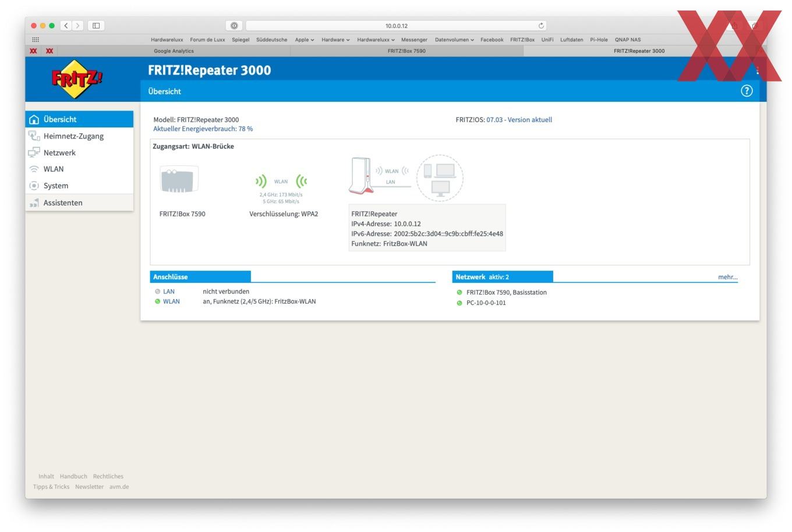Click the Handbuch footer link
Screen dimensions: 792x532
(73, 476)
